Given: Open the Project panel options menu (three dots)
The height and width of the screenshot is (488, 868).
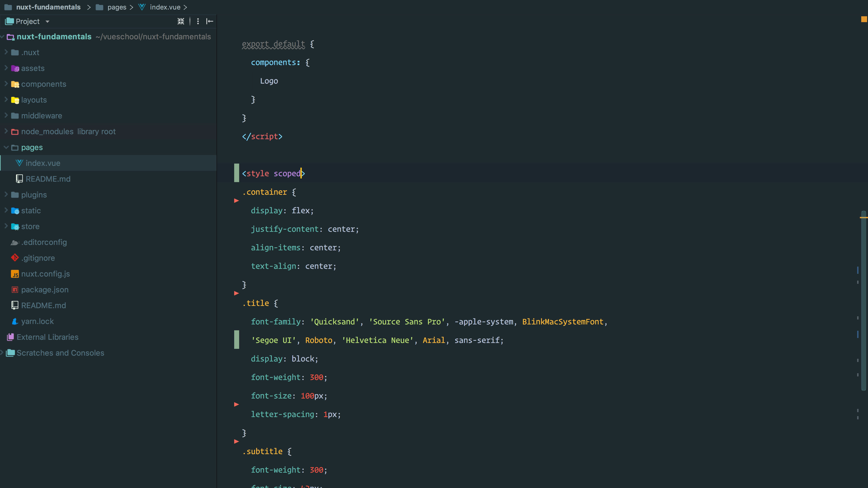Looking at the screenshot, I should point(198,21).
